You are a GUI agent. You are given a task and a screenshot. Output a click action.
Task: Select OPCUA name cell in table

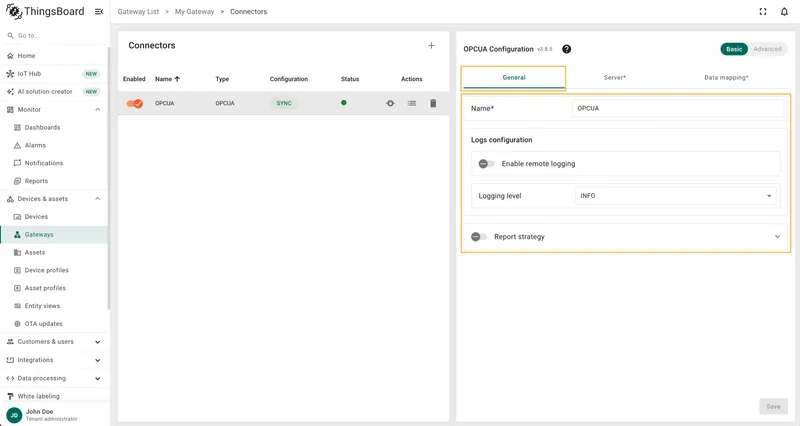click(165, 103)
